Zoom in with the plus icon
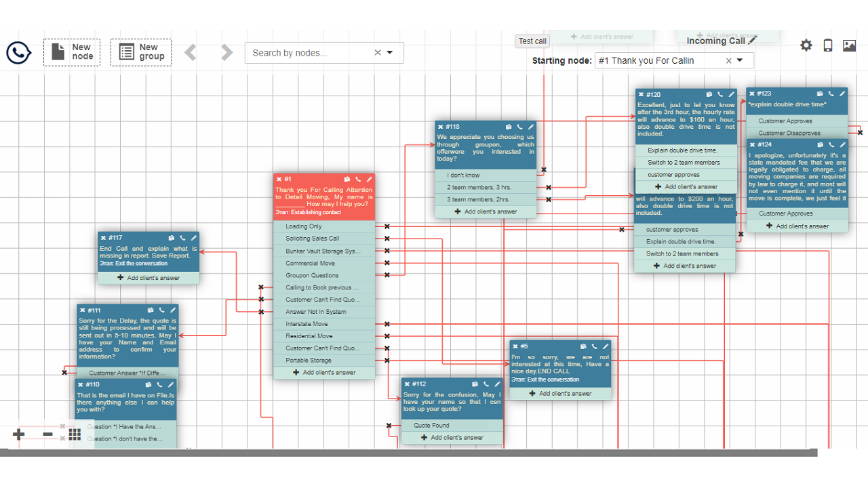Screen dimensions: 868x488 click(x=18, y=434)
